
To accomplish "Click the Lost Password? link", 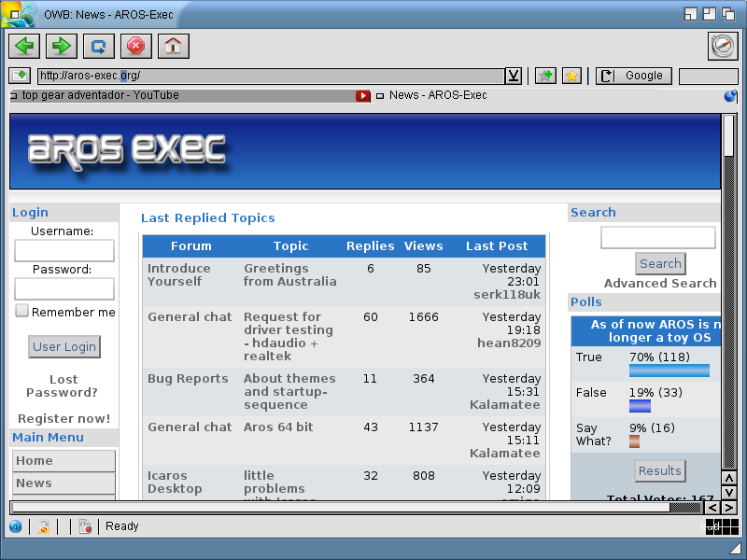I will pyautogui.click(x=62, y=386).
